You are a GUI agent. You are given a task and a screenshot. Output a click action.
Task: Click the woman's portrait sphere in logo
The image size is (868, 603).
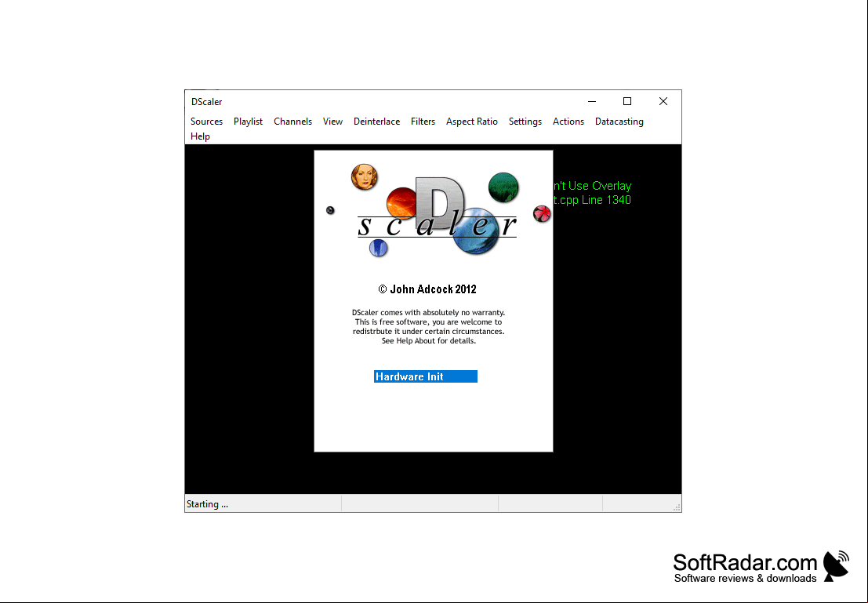pyautogui.click(x=364, y=176)
